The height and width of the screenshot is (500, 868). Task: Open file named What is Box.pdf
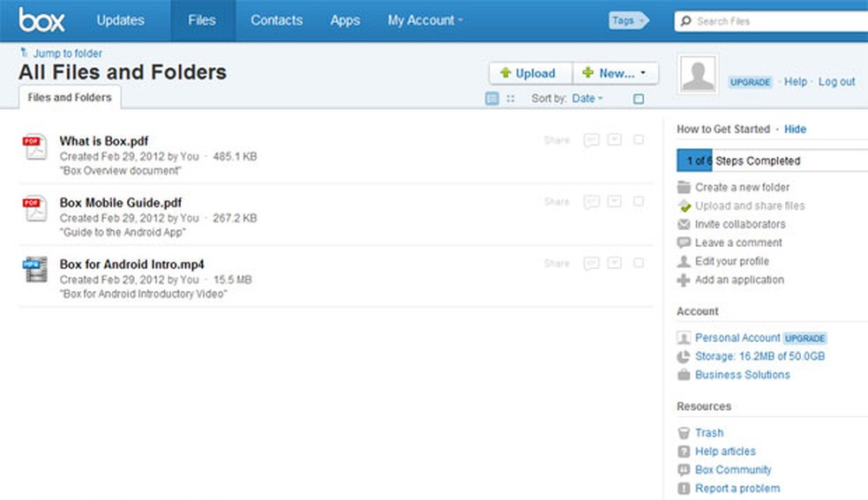tap(104, 141)
